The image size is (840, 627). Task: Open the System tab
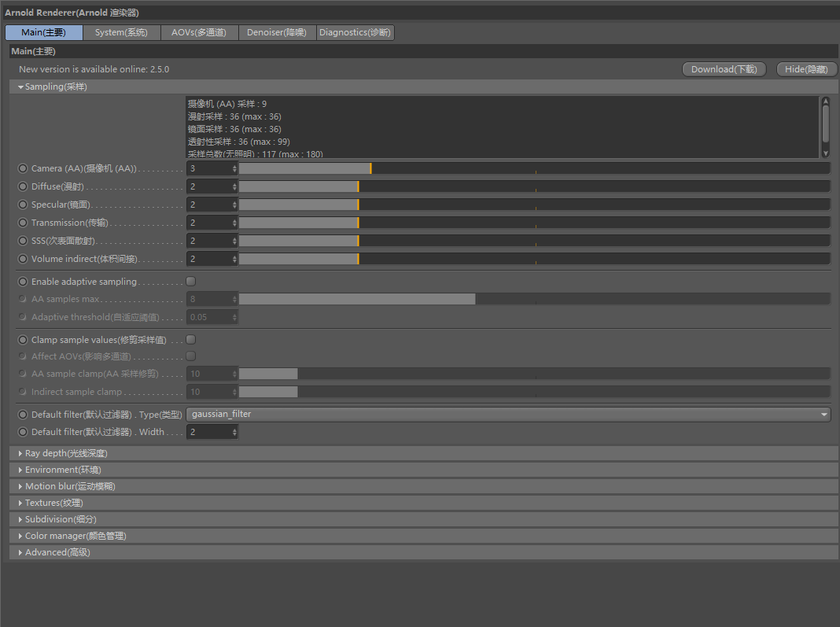pos(121,33)
